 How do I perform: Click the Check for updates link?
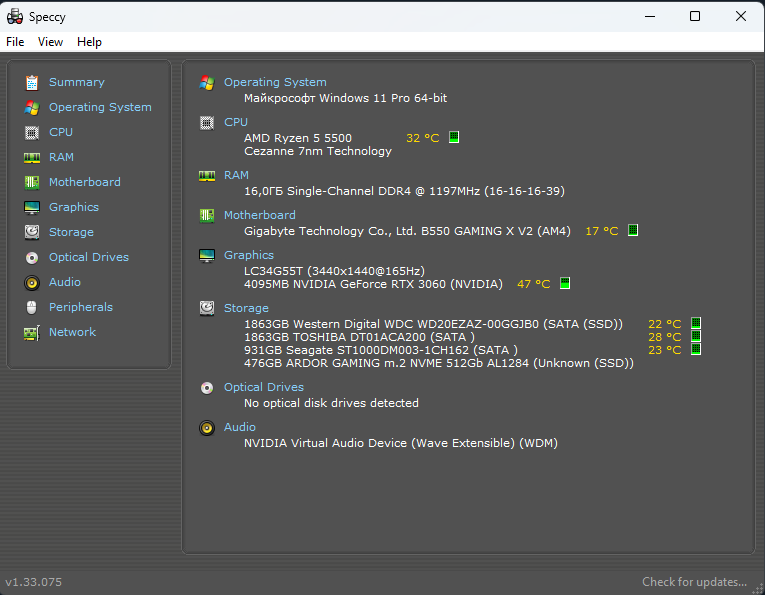694,582
